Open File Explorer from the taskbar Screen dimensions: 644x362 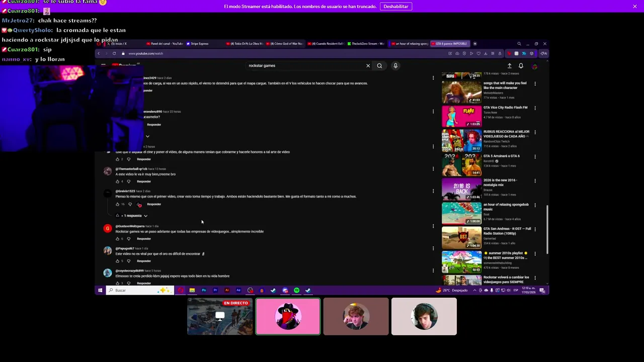click(x=192, y=290)
